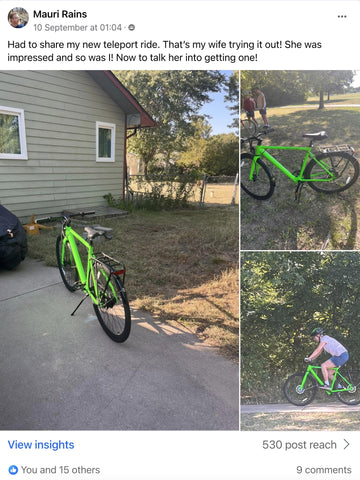360x480 pixels.
Task: Click Mauri Rains profile picture
Action: pos(18,18)
